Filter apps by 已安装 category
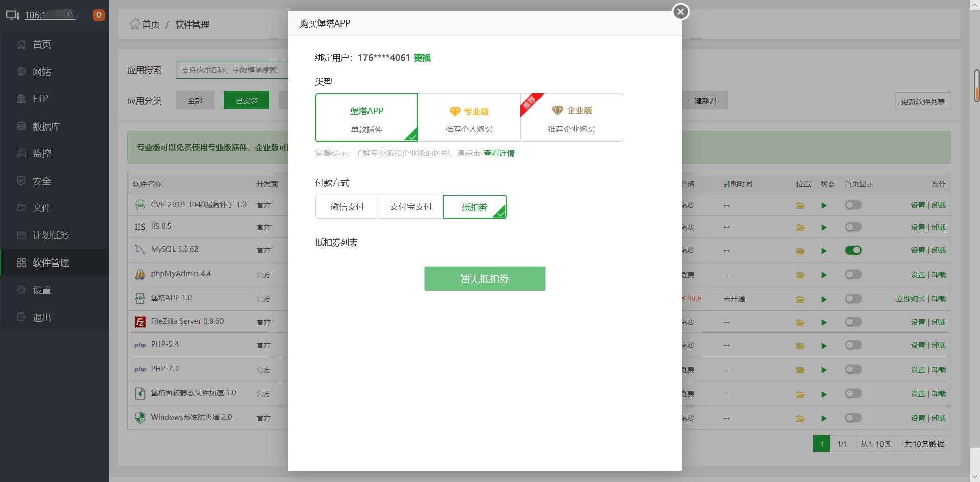The image size is (980, 482). [x=247, y=101]
